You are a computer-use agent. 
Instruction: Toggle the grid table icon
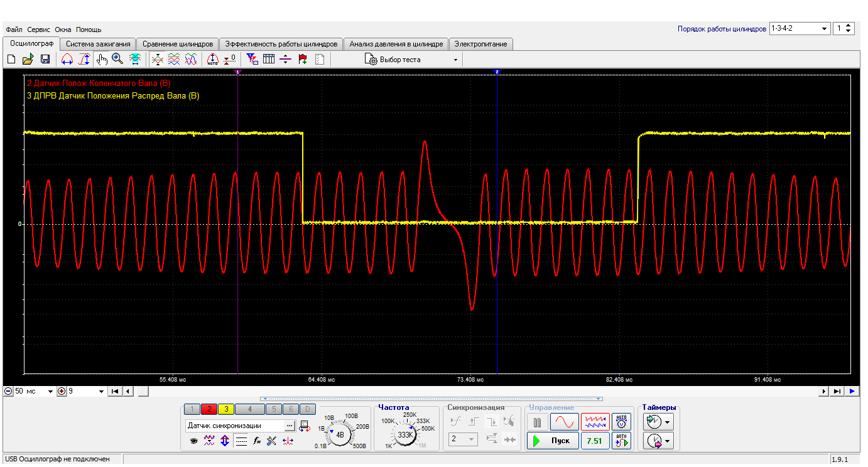coord(269,59)
